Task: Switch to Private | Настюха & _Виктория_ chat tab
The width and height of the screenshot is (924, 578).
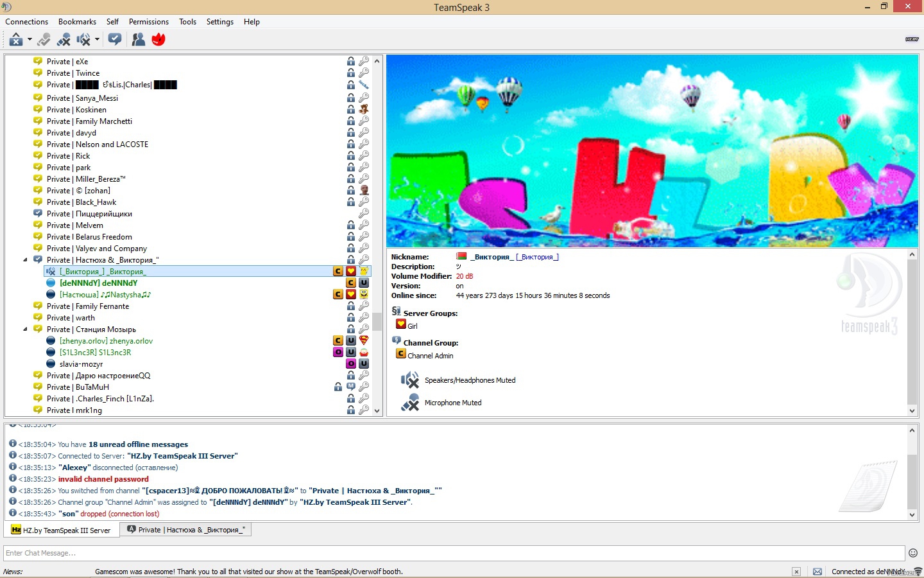Action: (x=186, y=530)
